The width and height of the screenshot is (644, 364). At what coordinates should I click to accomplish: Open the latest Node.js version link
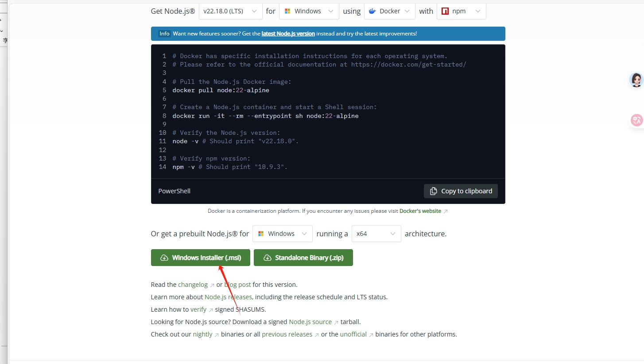click(x=288, y=34)
